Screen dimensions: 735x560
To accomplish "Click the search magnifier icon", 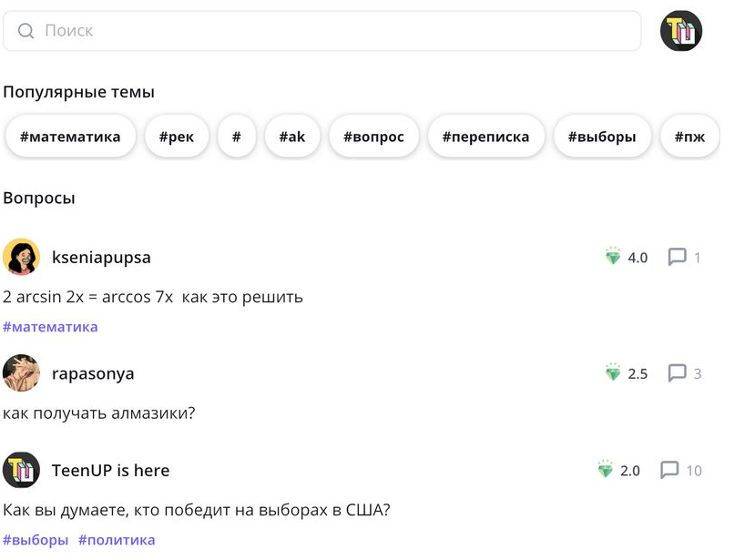I will 26,31.
